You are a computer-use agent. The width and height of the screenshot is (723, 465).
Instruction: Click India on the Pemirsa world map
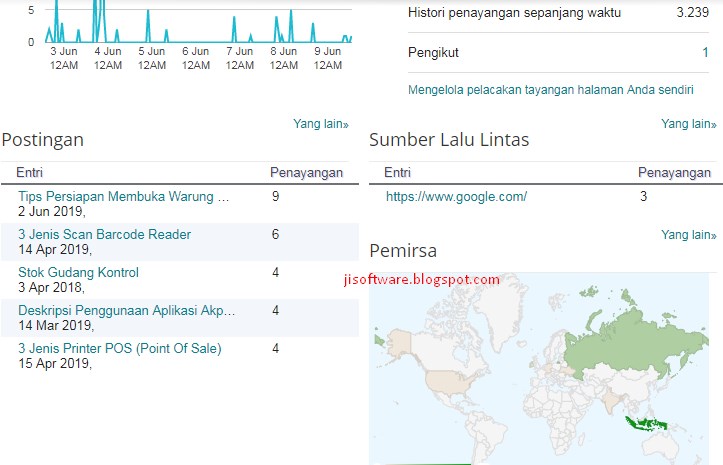611,400
